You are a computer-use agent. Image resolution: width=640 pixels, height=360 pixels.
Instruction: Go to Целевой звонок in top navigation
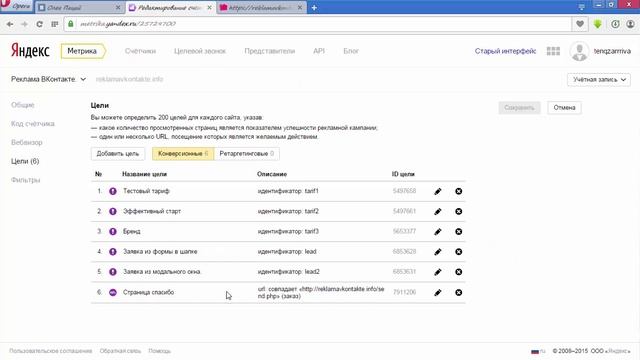200,51
